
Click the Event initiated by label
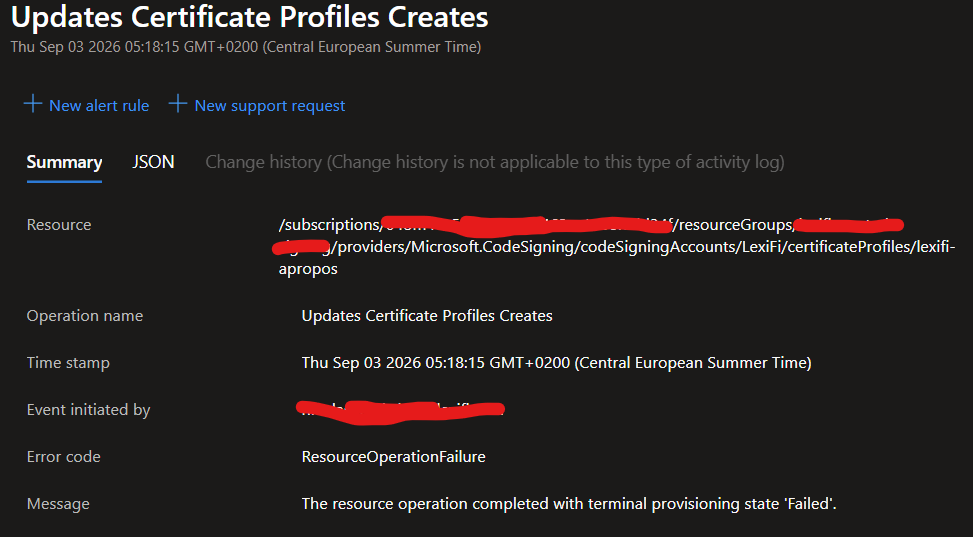coord(89,410)
